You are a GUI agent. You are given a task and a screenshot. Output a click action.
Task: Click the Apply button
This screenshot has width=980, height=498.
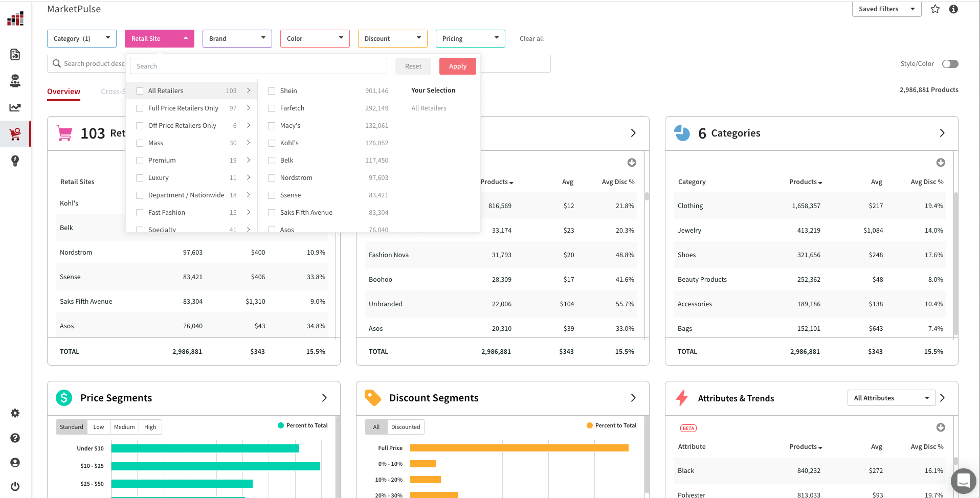pyautogui.click(x=458, y=66)
